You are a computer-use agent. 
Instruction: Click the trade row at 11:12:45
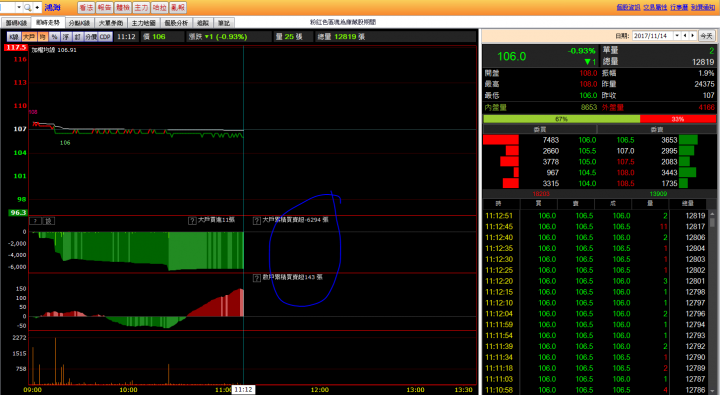tap(596, 226)
